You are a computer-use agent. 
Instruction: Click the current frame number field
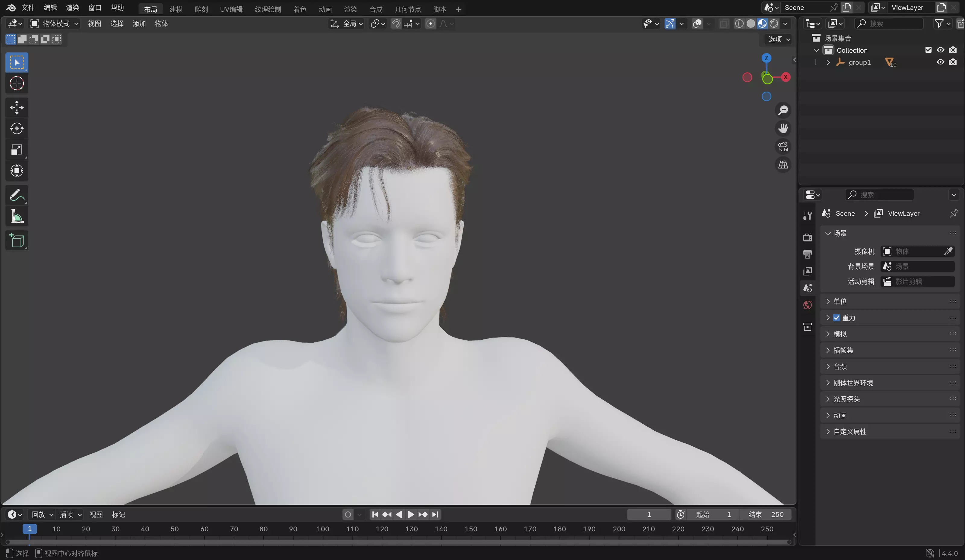pos(649,514)
